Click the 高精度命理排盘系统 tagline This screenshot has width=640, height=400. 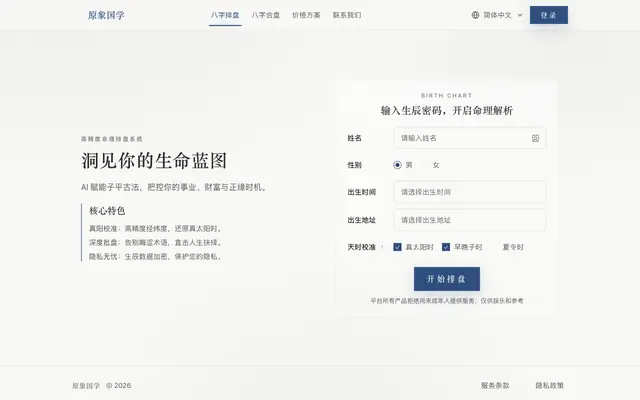[x=111, y=139]
